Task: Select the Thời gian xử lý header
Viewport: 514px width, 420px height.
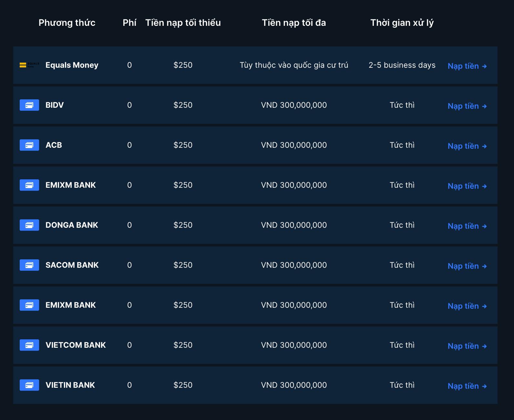Action: click(x=402, y=23)
